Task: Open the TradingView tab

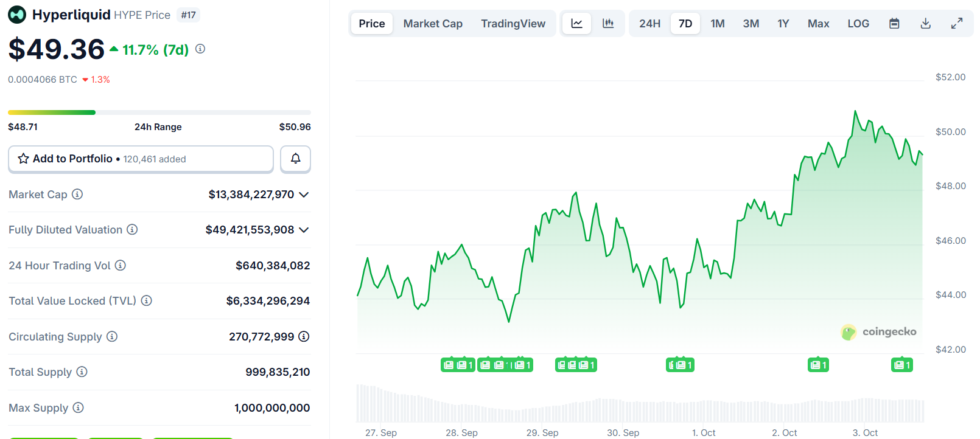Action: click(x=513, y=24)
